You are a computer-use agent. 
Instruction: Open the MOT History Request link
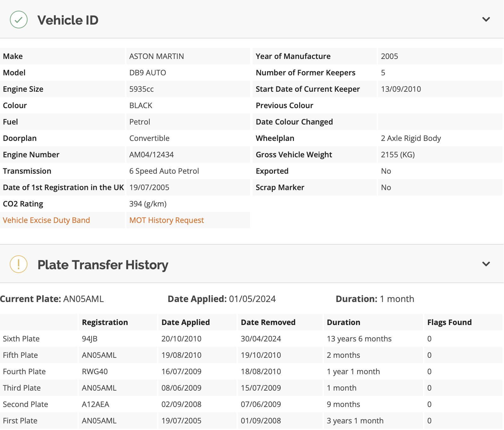167,220
